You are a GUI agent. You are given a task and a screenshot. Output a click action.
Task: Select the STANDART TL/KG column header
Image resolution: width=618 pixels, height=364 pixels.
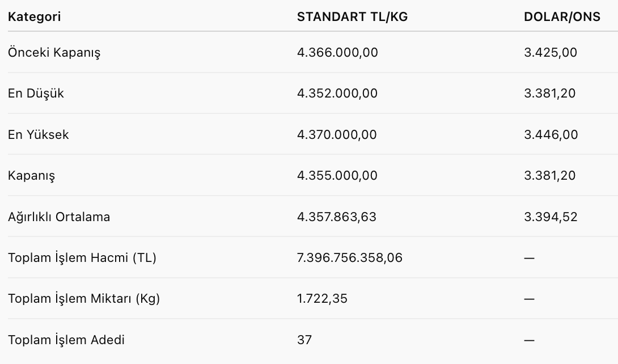[x=352, y=16]
